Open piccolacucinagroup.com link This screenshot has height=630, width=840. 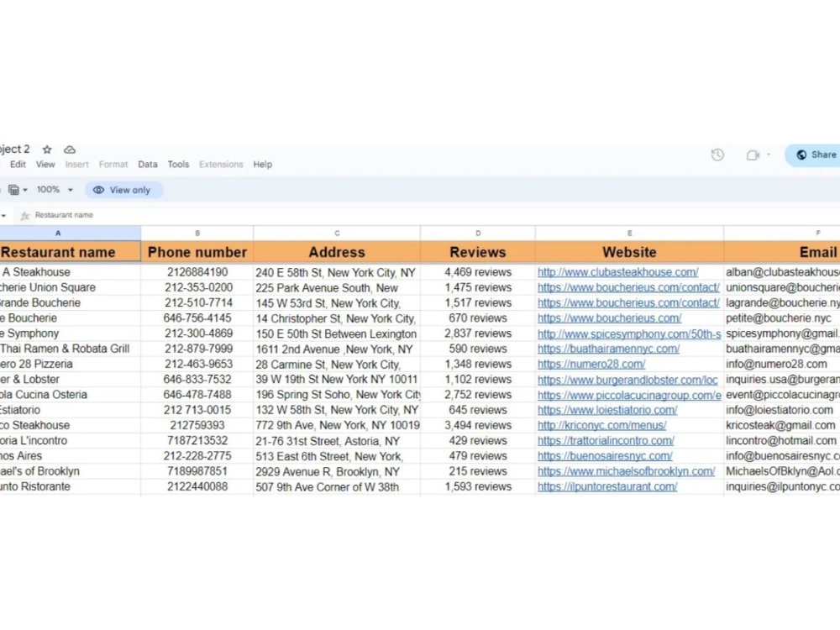(629, 395)
